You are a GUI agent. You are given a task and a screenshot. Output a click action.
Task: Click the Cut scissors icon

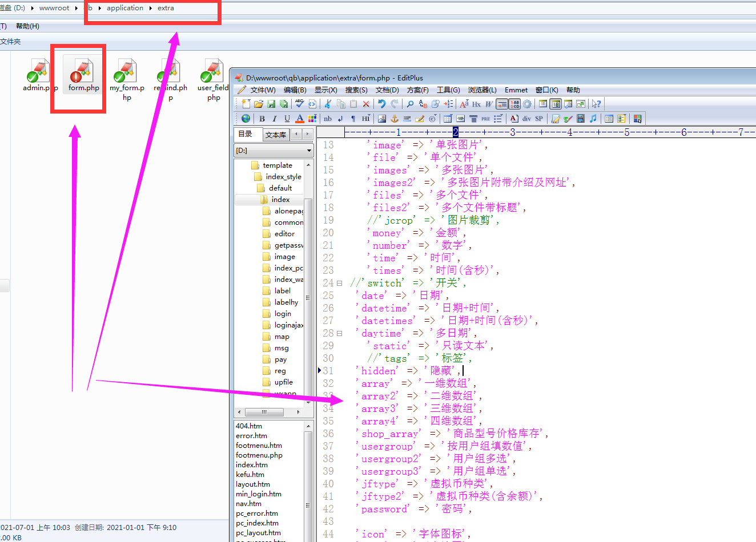pyautogui.click(x=328, y=104)
